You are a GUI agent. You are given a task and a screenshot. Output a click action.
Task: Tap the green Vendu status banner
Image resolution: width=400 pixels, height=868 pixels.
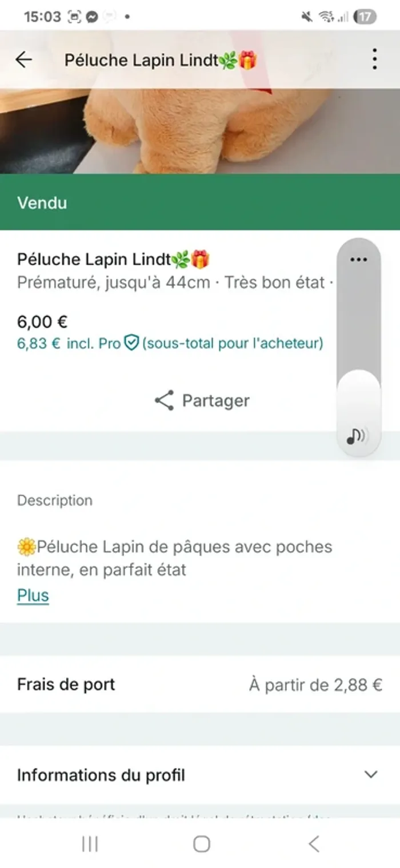[x=200, y=202]
